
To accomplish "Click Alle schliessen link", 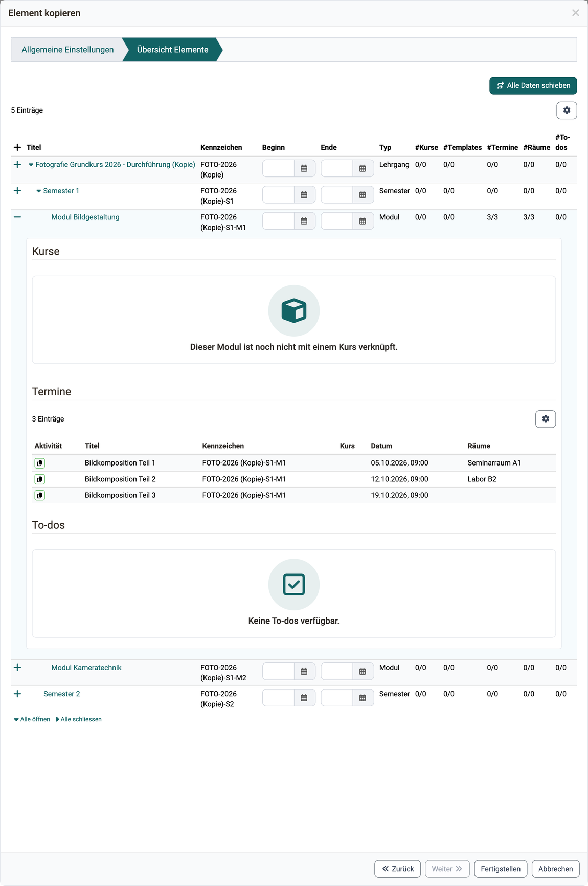I will 79,719.
